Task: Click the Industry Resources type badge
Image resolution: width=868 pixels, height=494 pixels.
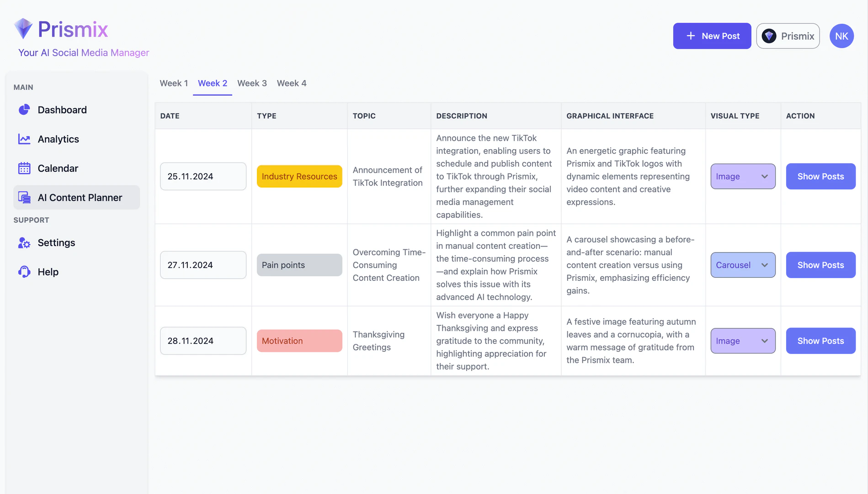Action: (x=299, y=176)
